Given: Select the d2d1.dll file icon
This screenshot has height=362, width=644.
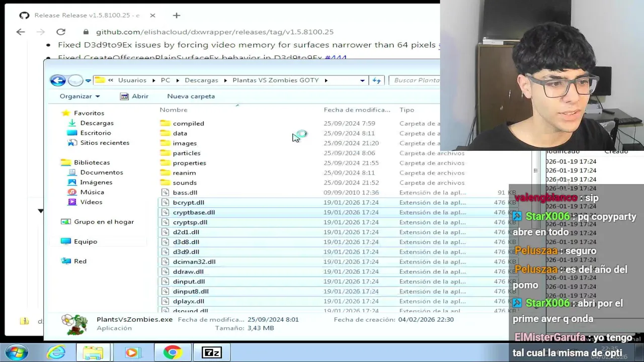Looking at the screenshot, I should 166,232.
